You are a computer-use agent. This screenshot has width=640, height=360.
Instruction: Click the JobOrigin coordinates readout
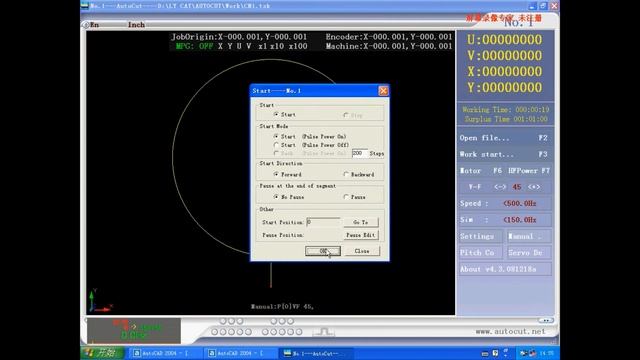239,37
